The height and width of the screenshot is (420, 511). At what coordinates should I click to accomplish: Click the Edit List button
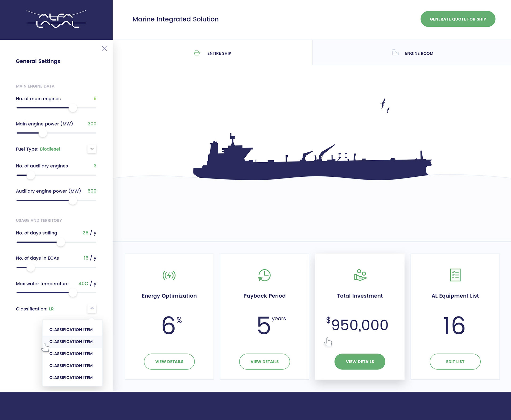pyautogui.click(x=455, y=361)
